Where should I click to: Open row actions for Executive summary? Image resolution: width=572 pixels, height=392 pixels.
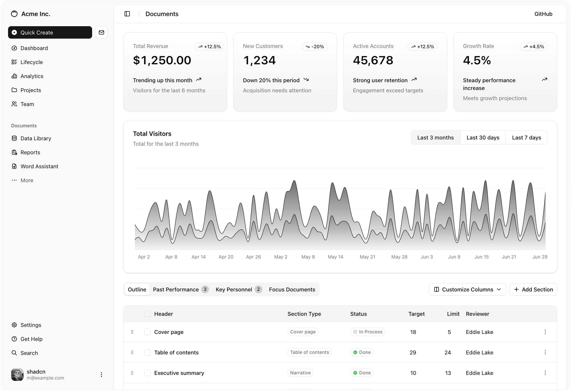545,373
